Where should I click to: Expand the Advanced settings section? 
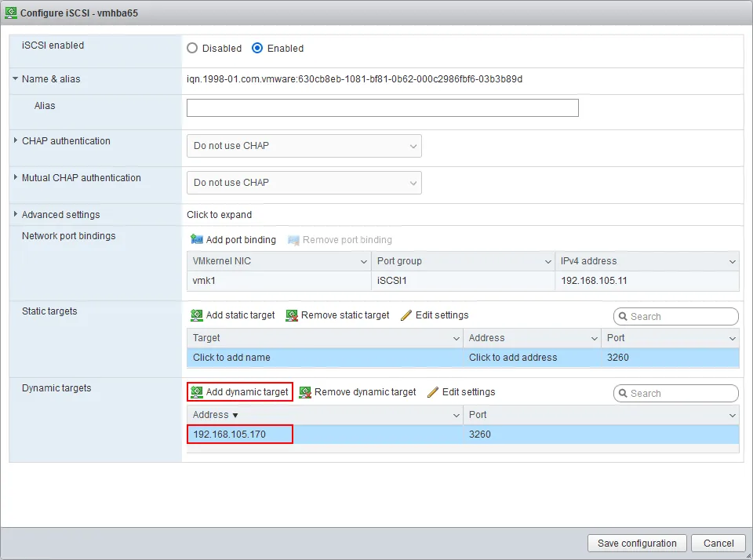coord(14,214)
